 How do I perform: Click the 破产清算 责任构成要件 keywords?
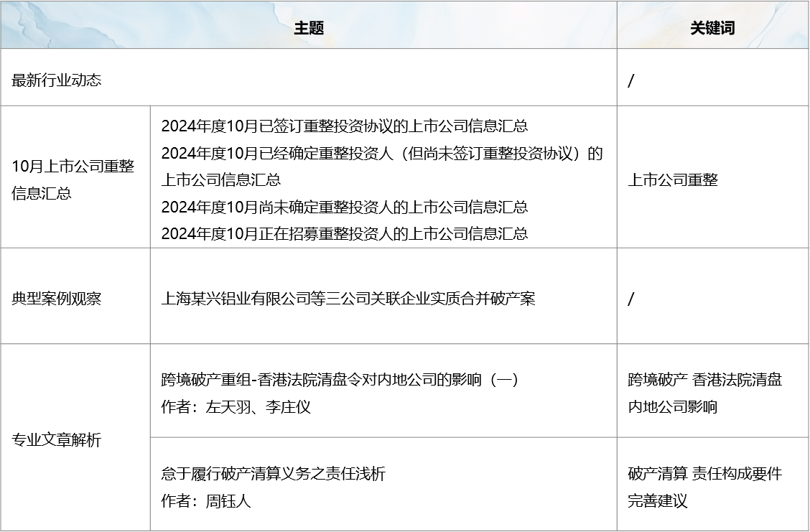[704, 474]
